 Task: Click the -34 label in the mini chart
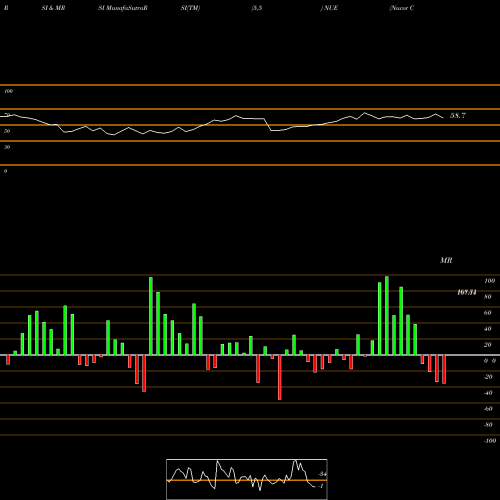(322, 474)
